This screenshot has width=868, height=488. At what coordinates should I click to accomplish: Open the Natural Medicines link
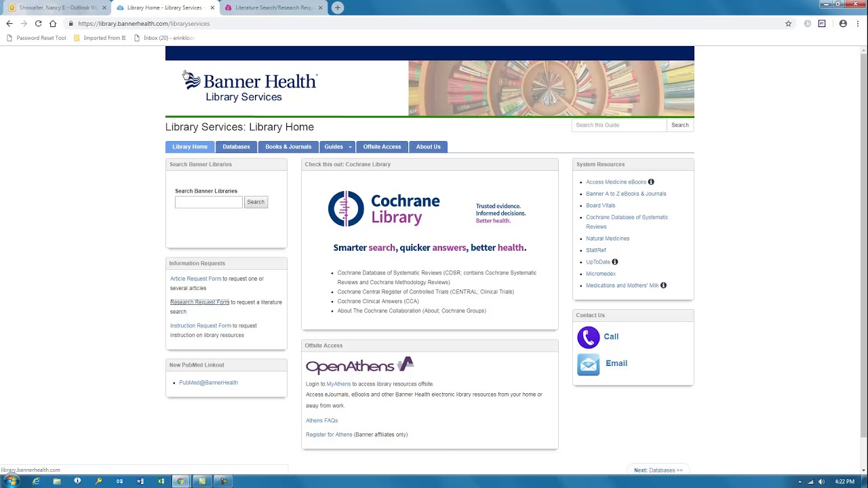pyautogui.click(x=608, y=239)
